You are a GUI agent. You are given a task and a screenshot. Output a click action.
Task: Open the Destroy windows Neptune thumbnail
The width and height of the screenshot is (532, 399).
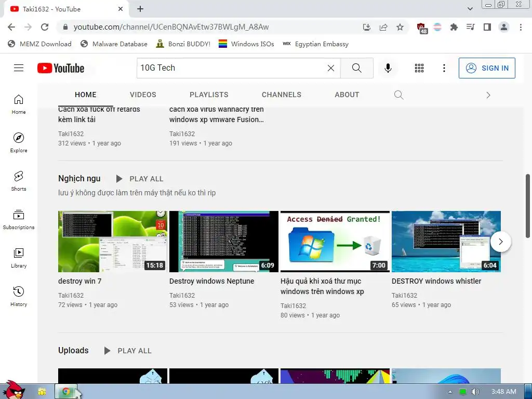224,242
